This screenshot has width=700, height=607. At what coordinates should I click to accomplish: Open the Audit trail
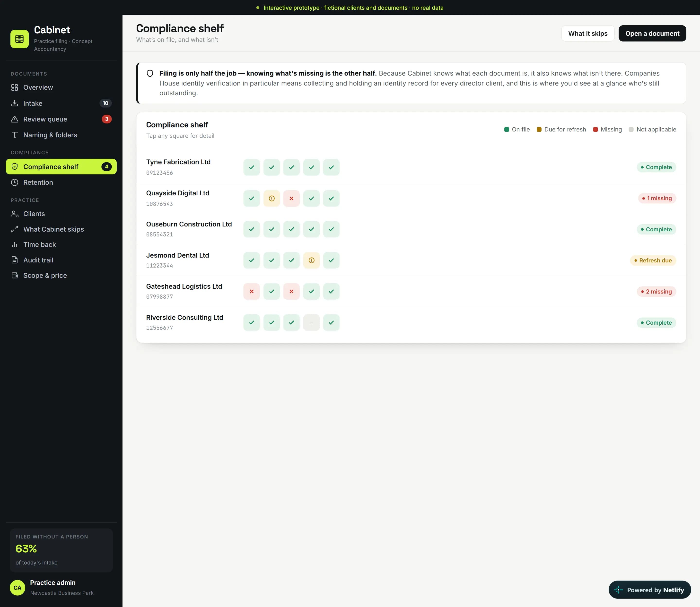[x=61, y=260]
